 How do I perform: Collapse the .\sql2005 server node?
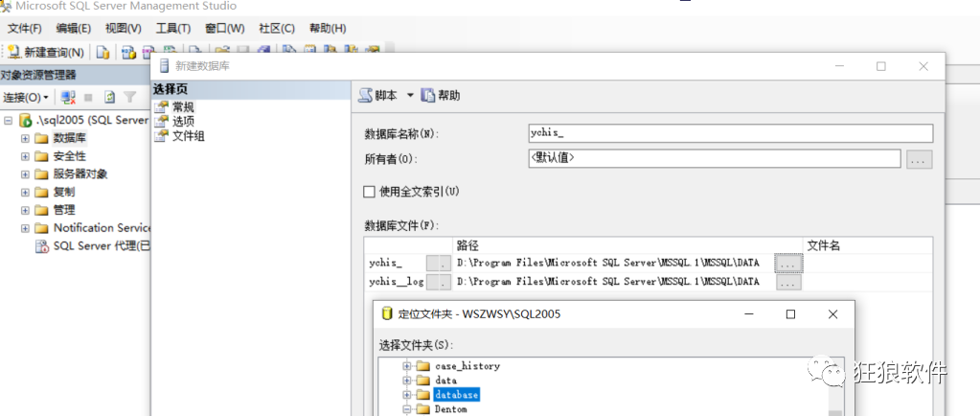8,120
